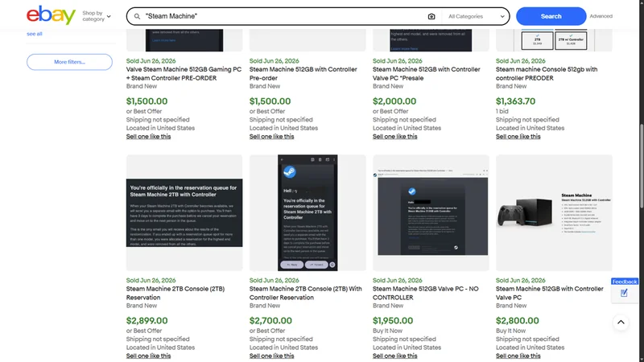The image size is (644, 362).
Task: Expand the Shop by category menu
Action: click(97, 16)
